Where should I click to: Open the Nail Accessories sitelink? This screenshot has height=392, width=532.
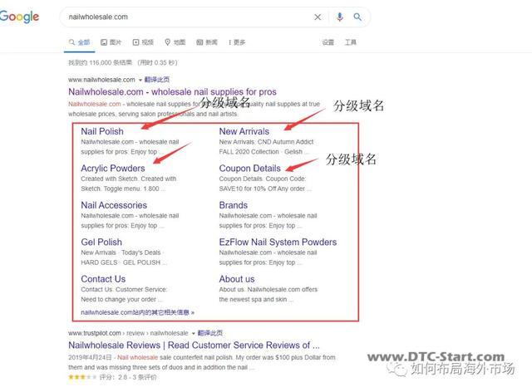[x=114, y=205]
